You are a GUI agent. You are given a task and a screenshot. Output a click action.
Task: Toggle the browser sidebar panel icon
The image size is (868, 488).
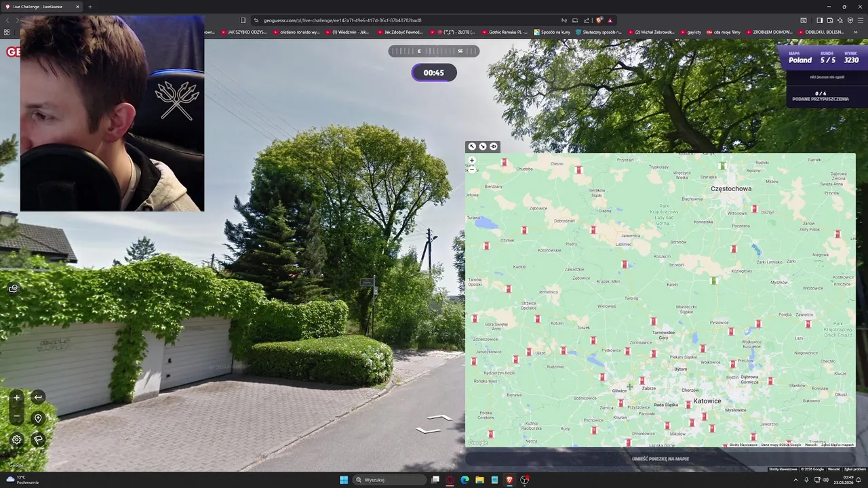tap(819, 20)
